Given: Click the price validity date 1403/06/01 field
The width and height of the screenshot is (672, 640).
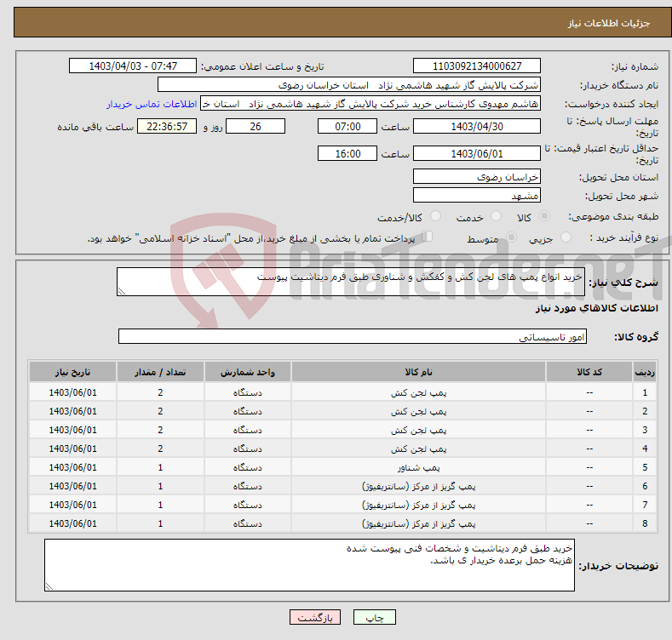Looking at the screenshot, I should coord(477,153).
